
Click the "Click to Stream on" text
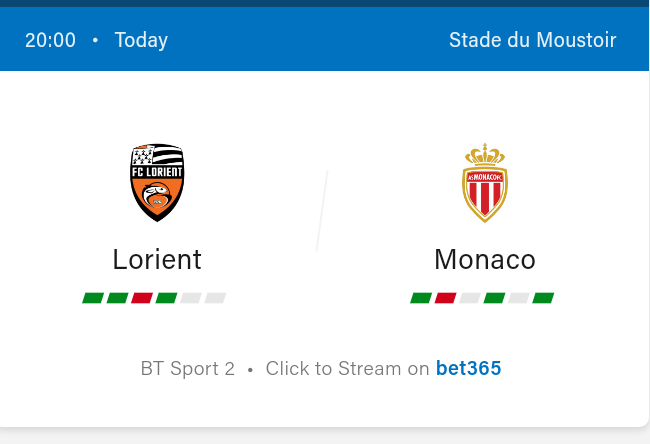(x=347, y=369)
